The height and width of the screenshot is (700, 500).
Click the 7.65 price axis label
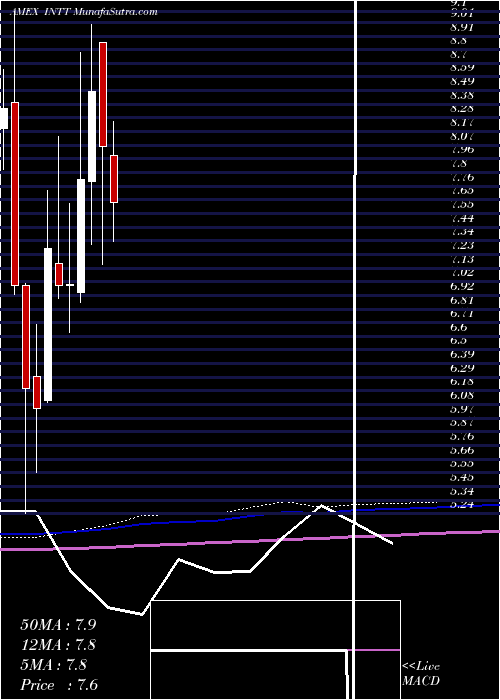[462, 191]
